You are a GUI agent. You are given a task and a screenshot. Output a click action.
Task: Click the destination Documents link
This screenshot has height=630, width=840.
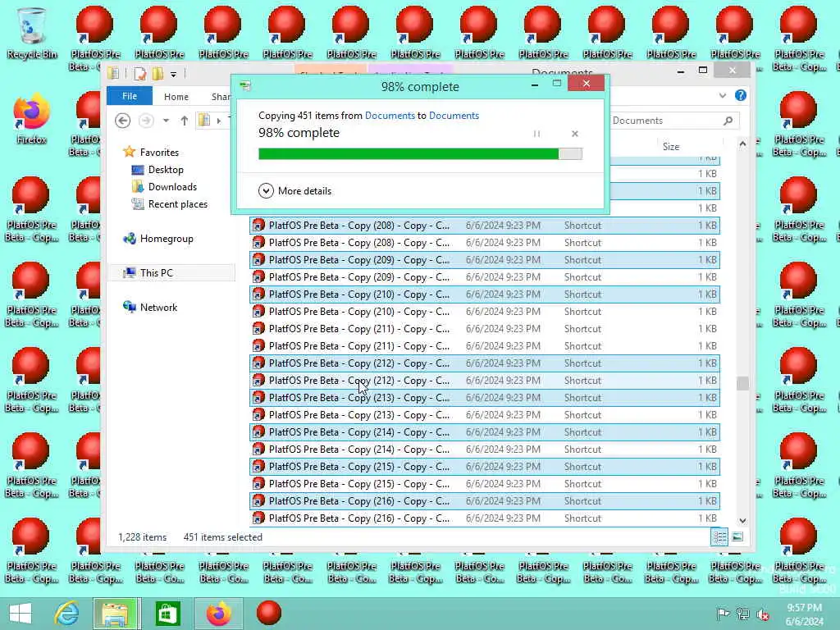(454, 115)
